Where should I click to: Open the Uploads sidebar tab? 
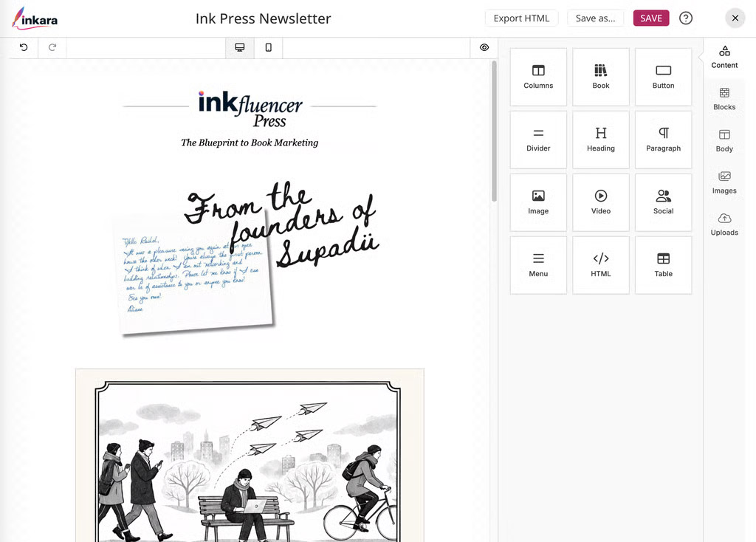(x=724, y=224)
